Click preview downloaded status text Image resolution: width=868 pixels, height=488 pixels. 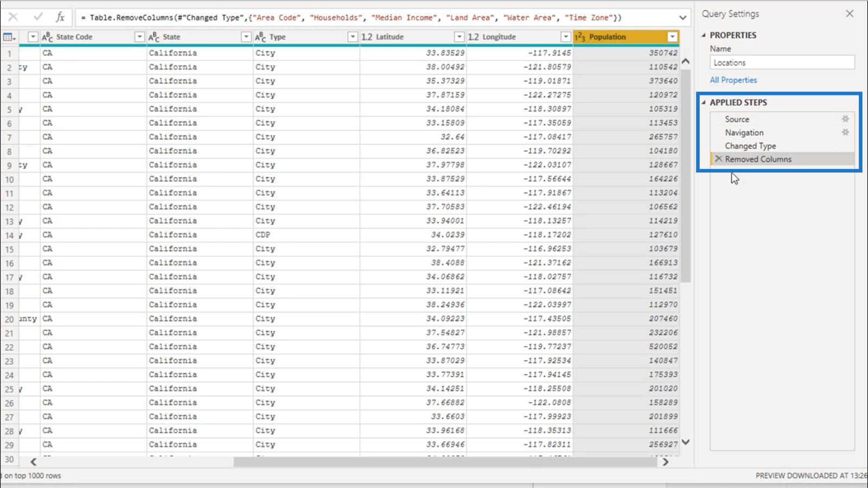811,476
